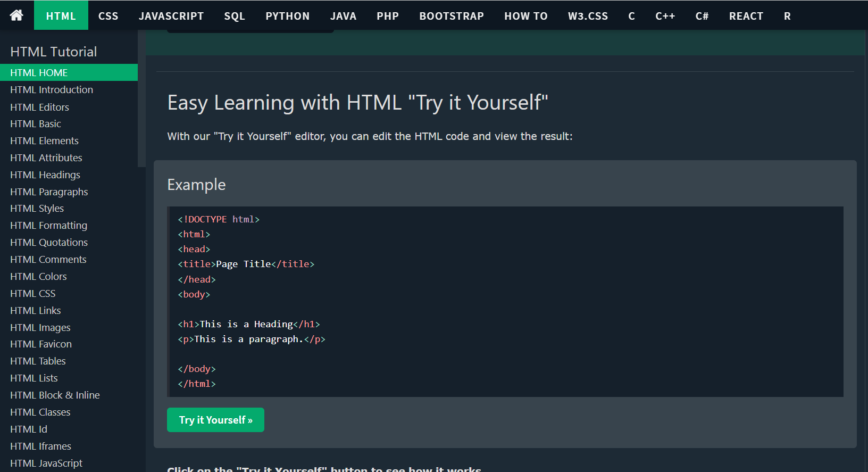Click HOW TO in the navbar
The height and width of the screenshot is (472, 868).
pos(526,15)
